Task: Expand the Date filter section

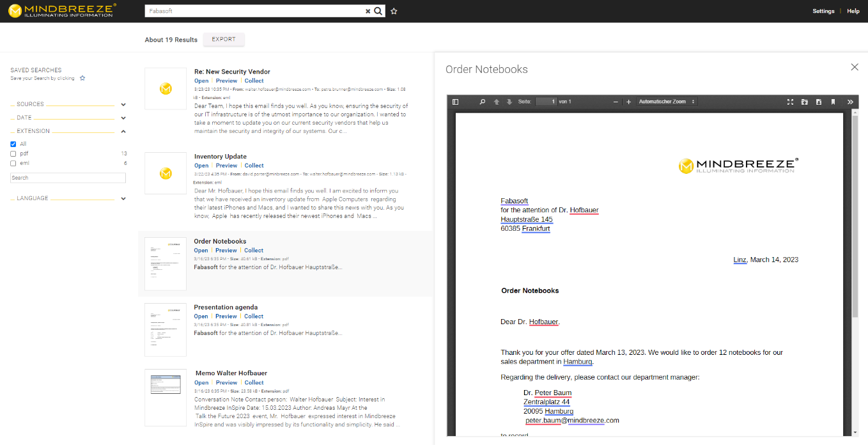Action: (x=123, y=118)
